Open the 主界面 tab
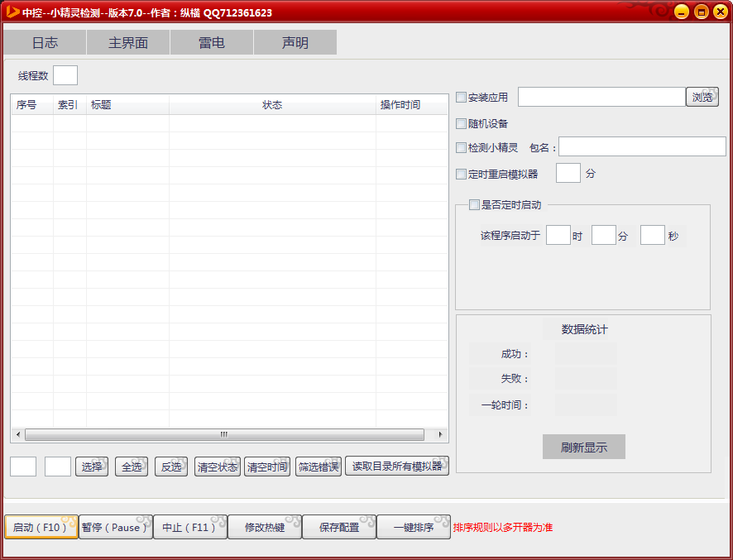Image resolution: width=733 pixels, height=560 pixels. pyautogui.click(x=128, y=42)
